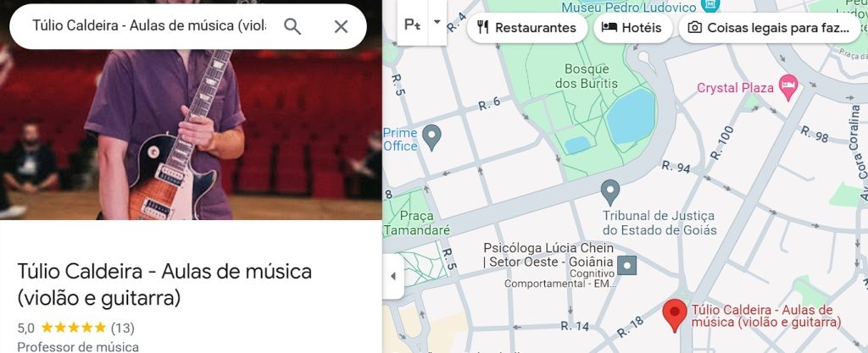The width and height of the screenshot is (868, 353).
Task: Click the Psicóloga Lúcia Chein marker
Action: click(x=626, y=265)
